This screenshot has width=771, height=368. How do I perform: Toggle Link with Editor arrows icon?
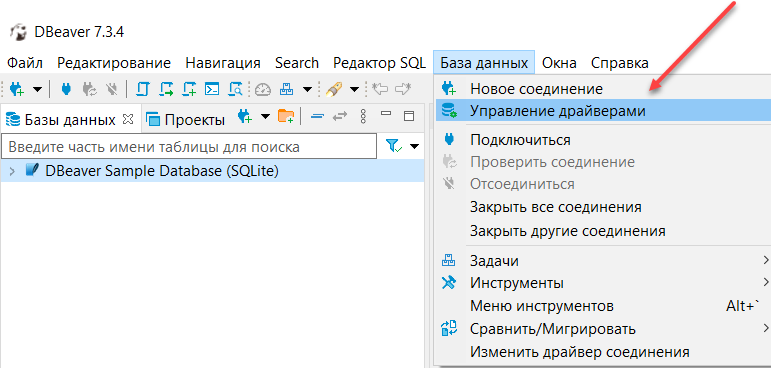coord(340,117)
